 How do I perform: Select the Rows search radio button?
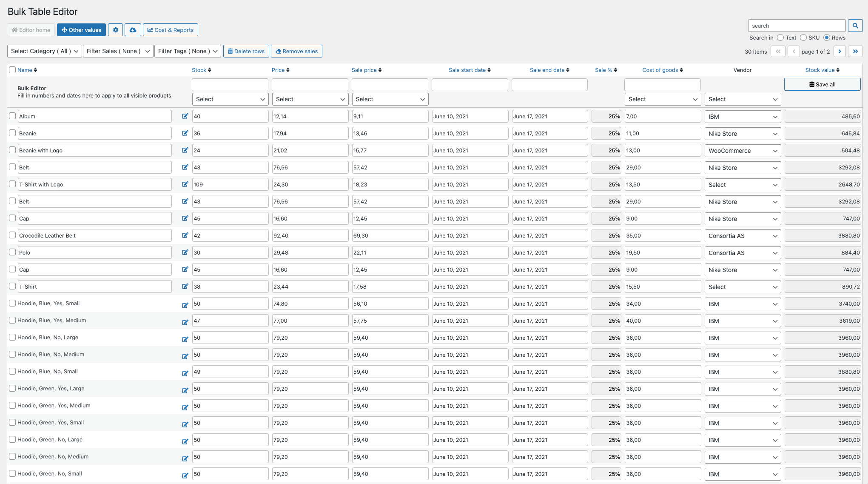pyautogui.click(x=827, y=37)
